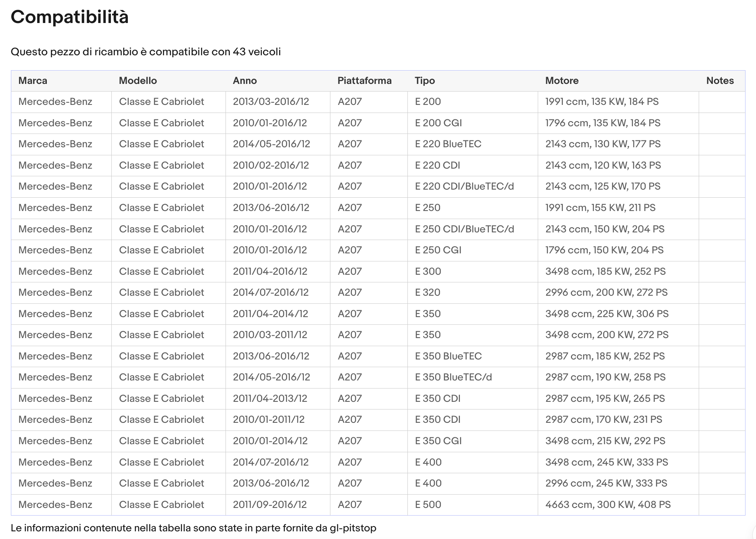Click the Tipo column header
This screenshot has height=539, width=756.
(x=424, y=81)
